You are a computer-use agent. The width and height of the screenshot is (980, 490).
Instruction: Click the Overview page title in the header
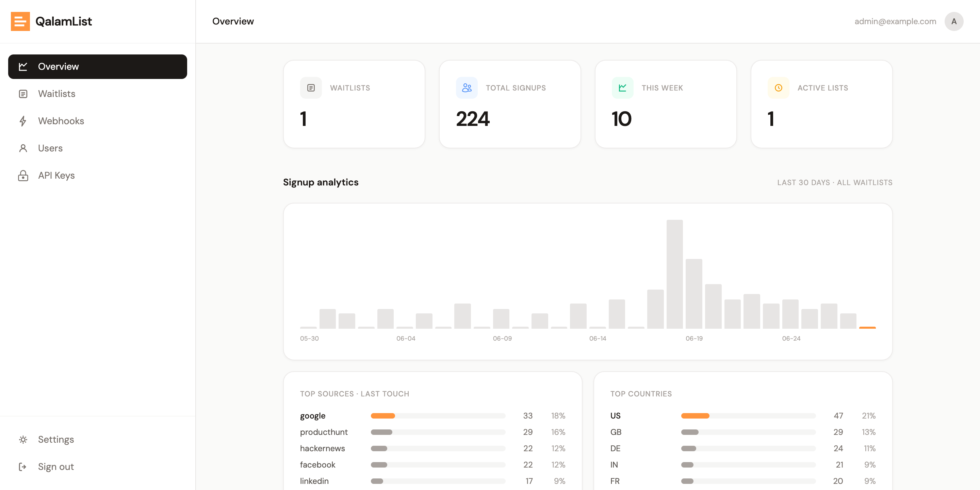[233, 22]
